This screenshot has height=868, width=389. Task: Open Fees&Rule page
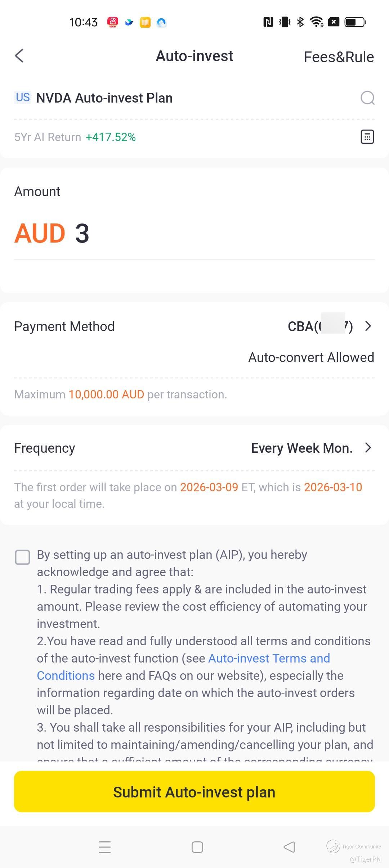tap(339, 57)
